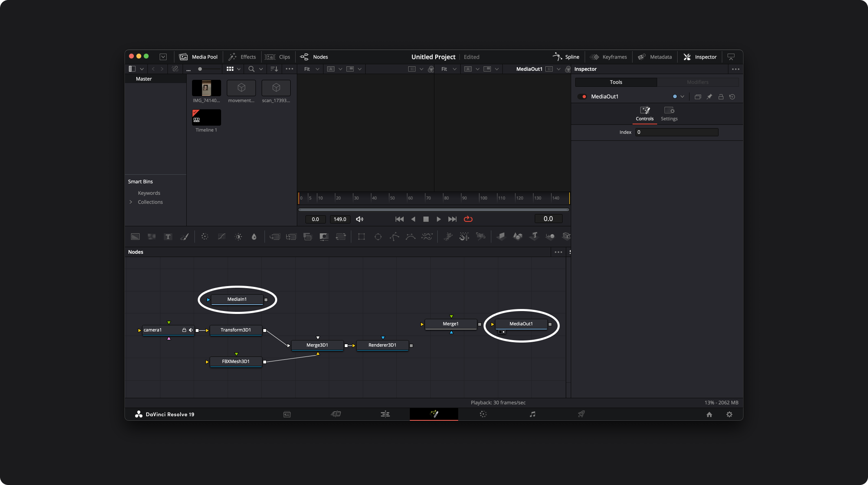Select the Text+ tool in toolbar
This screenshot has width=868, height=485.
click(x=168, y=237)
